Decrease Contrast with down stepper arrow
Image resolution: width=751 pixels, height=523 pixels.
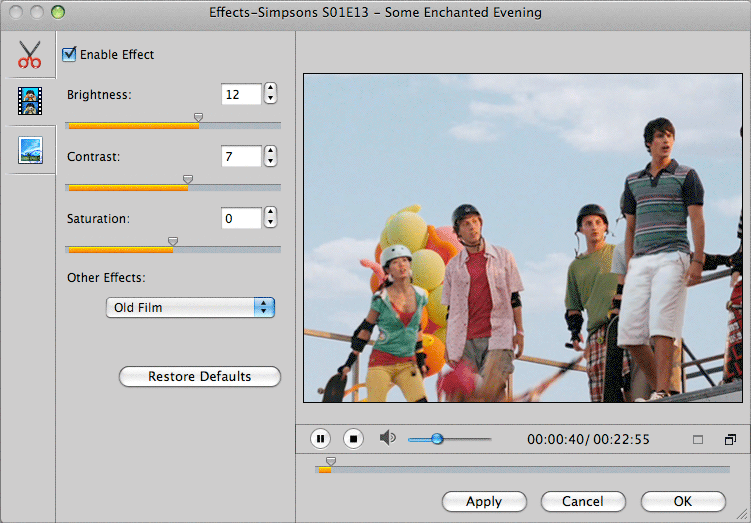point(271,161)
